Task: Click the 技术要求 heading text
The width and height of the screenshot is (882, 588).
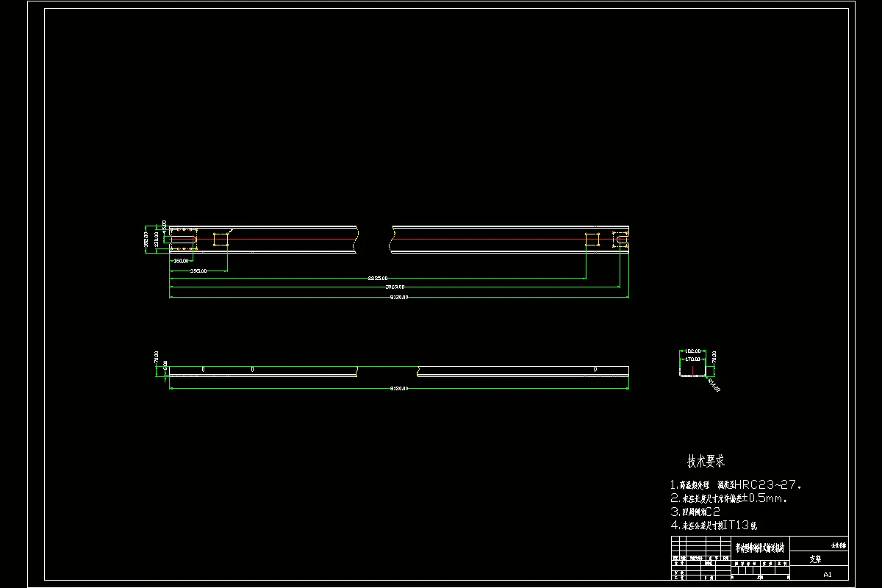Action: point(706,462)
